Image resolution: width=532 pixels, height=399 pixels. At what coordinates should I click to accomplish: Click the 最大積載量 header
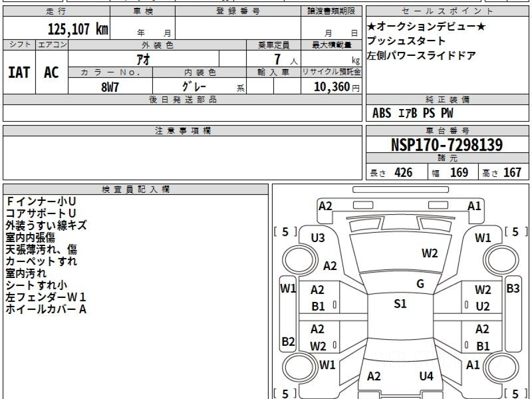point(332,45)
